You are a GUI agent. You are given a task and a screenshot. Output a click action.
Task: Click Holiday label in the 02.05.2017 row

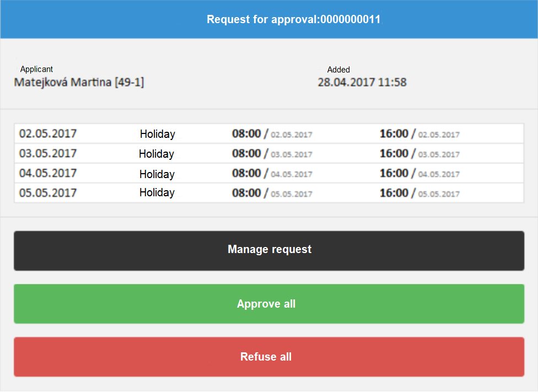point(157,134)
